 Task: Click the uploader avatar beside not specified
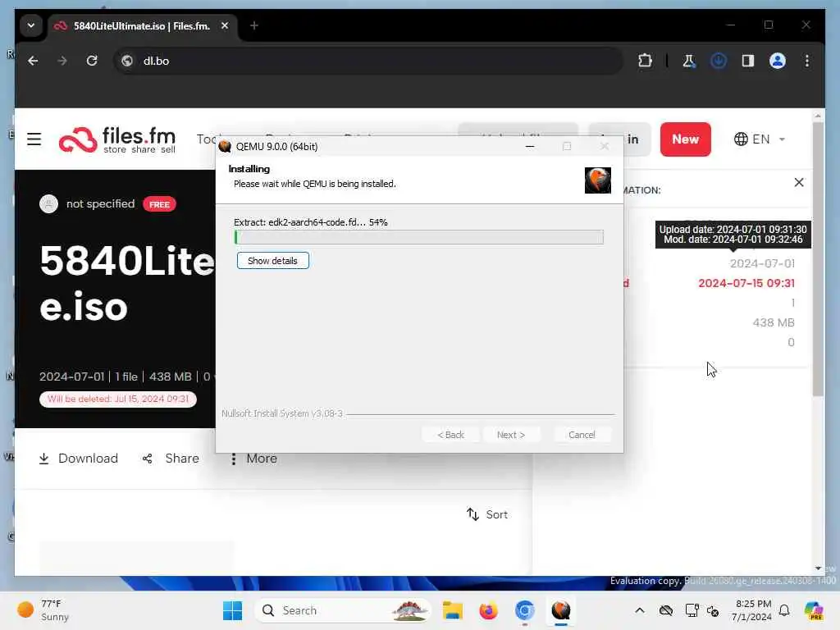click(48, 203)
